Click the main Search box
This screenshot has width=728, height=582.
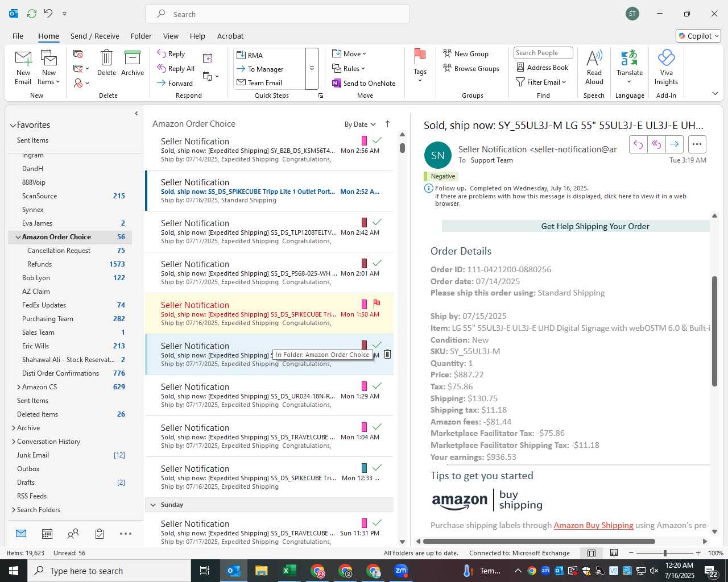tap(278, 14)
